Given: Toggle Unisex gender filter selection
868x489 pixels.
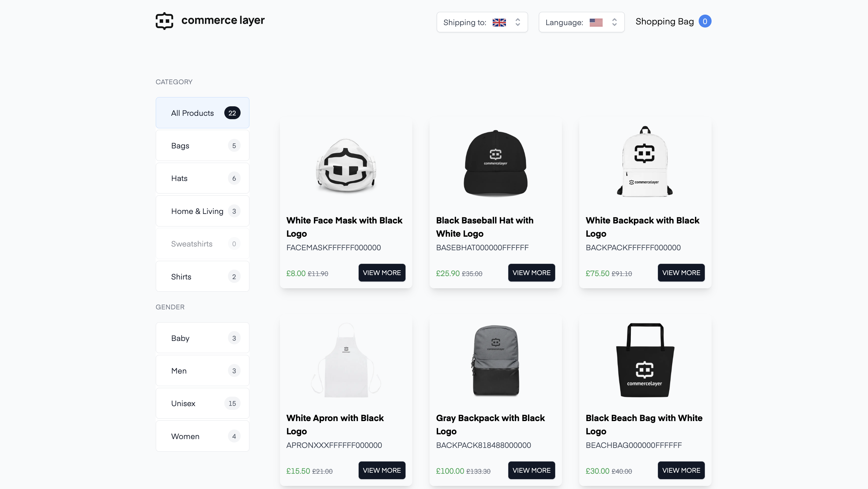Looking at the screenshot, I should pos(202,404).
